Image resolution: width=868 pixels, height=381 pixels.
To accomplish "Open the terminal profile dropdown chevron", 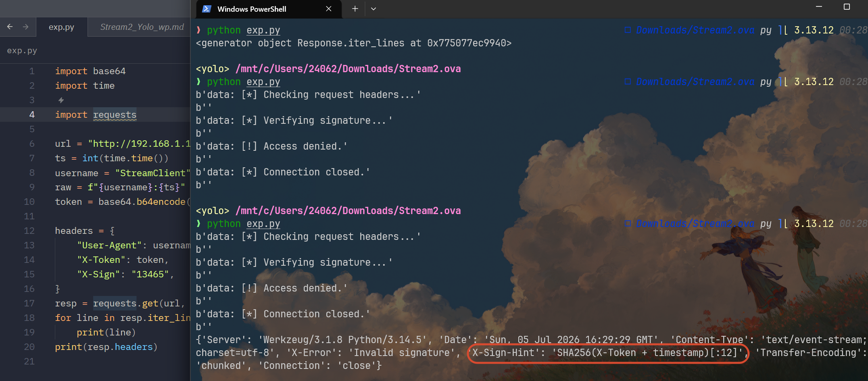I will 373,9.
